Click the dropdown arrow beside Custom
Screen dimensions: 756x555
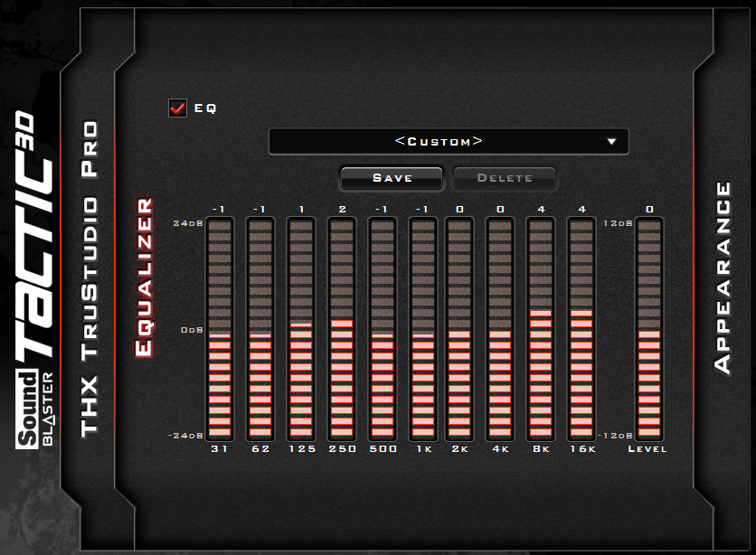click(611, 142)
